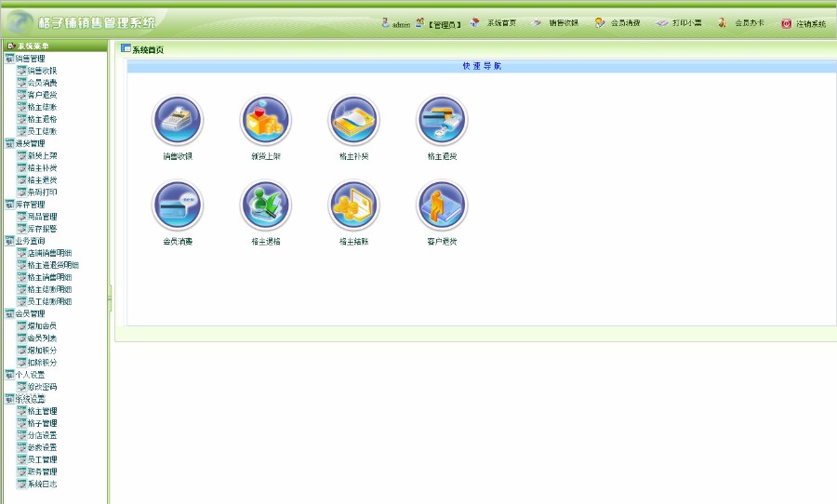
Task: Click the 【管理员】 role label
Action: click(x=445, y=24)
